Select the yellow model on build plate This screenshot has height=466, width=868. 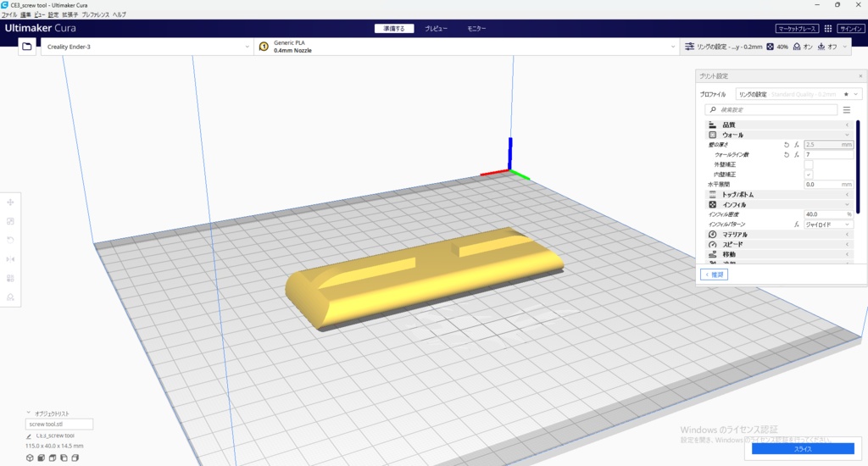tap(426, 279)
